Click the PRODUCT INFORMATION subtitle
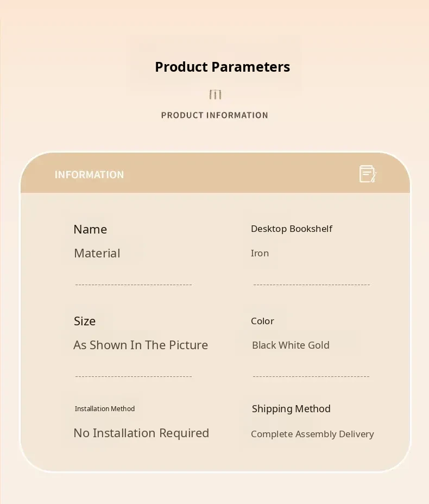Screen dimensions: 429x504 [x=214, y=115]
